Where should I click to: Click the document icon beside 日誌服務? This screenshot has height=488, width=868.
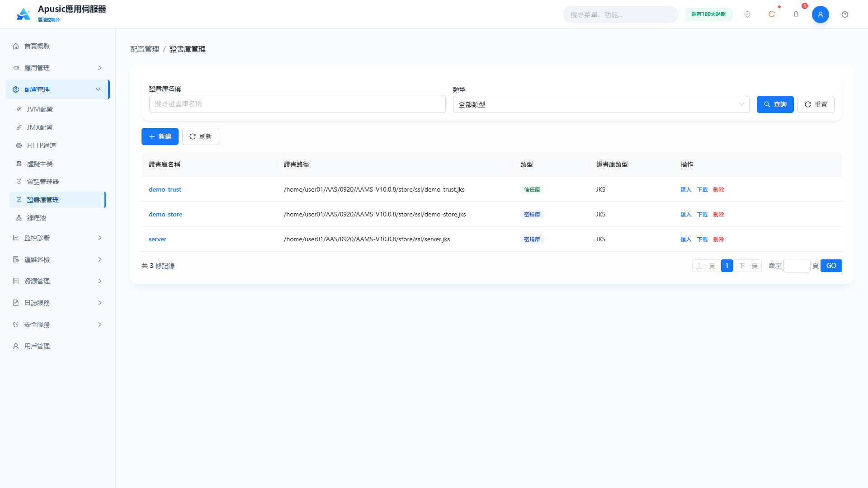tap(16, 303)
